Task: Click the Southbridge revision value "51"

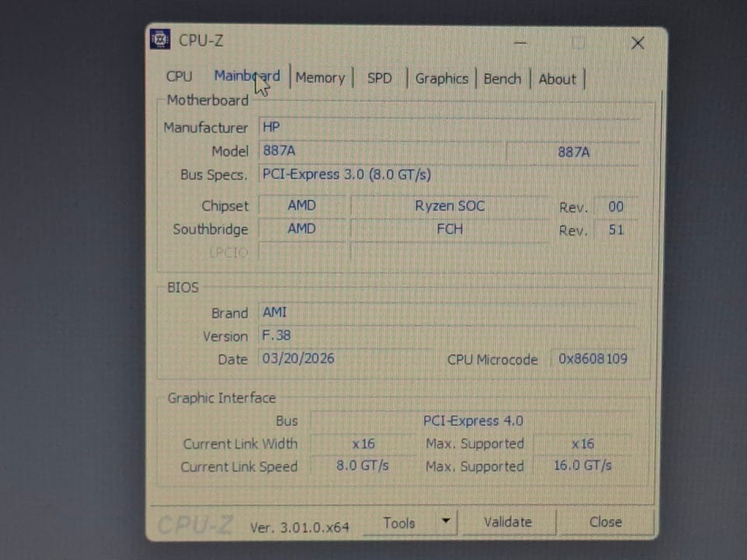Action: (615, 230)
